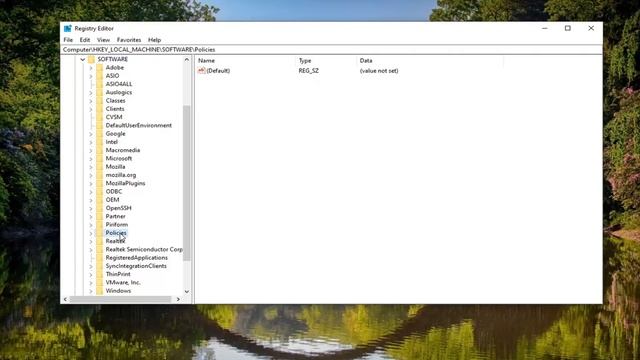This screenshot has height=360, width=640.
Task: Select the SyncIntegrationClients key label
Action: (x=136, y=266)
